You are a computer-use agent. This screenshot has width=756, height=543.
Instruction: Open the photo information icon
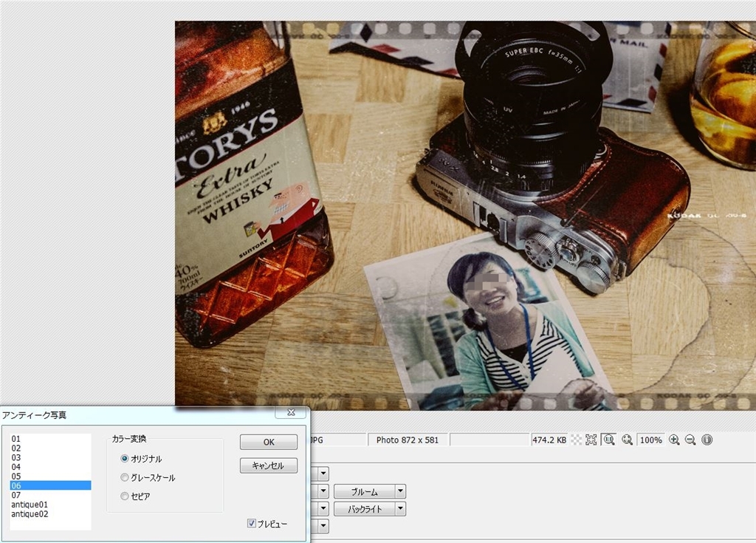(x=707, y=440)
